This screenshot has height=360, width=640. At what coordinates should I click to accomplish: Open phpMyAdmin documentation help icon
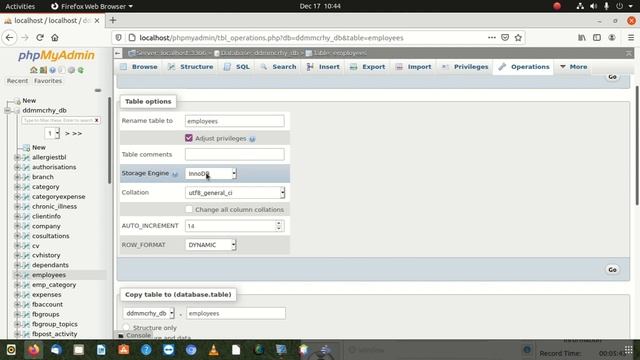click(52, 70)
